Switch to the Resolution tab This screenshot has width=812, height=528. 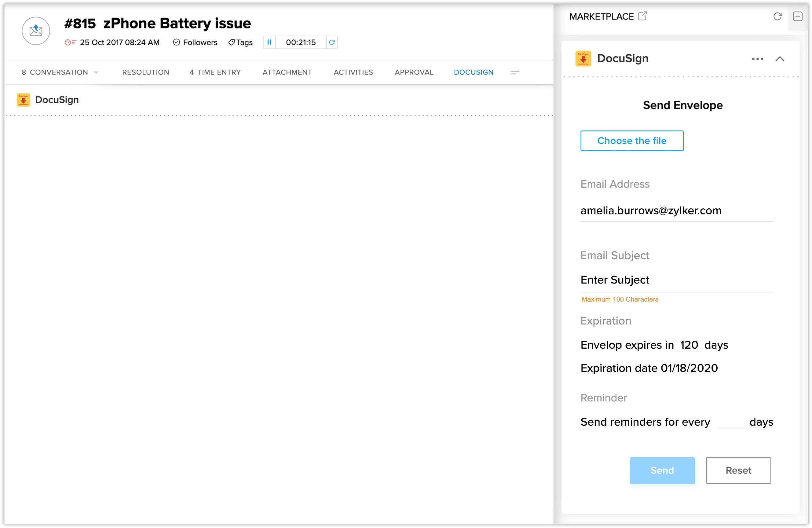146,72
